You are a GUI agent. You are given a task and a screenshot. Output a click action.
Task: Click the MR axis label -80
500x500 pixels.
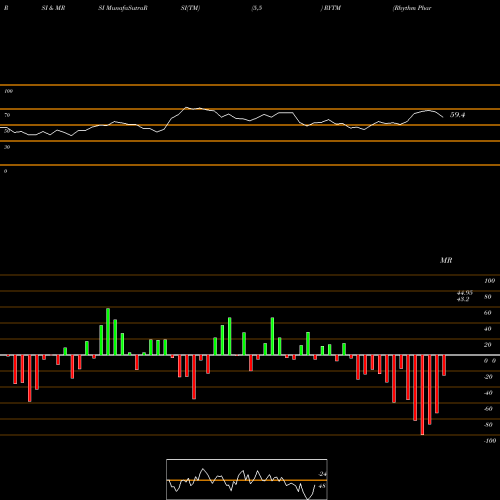point(488,425)
